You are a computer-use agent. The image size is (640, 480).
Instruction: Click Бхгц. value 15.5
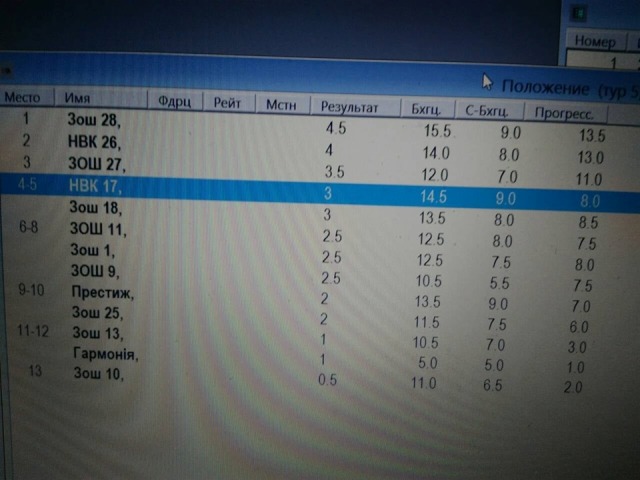pyautogui.click(x=437, y=131)
